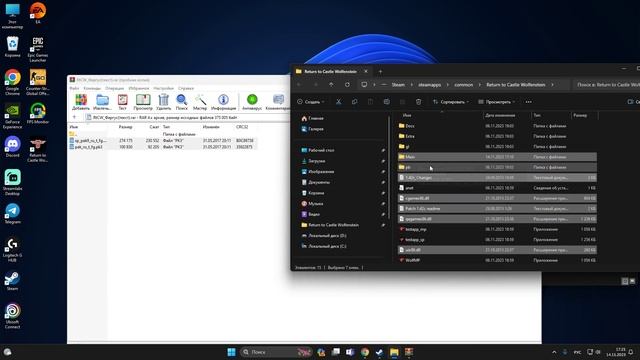This screenshot has height=360, width=640.
Task: Open WinRAR Information (Информация) icon
Action: click(223, 102)
